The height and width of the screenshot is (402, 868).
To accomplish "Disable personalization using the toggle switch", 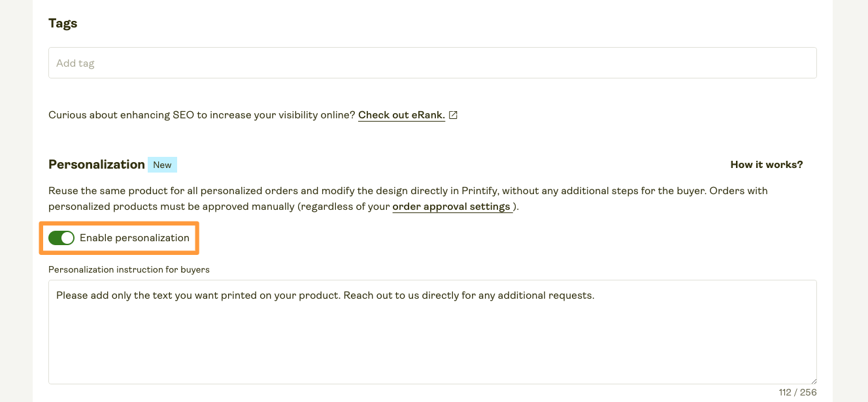I will click(62, 237).
